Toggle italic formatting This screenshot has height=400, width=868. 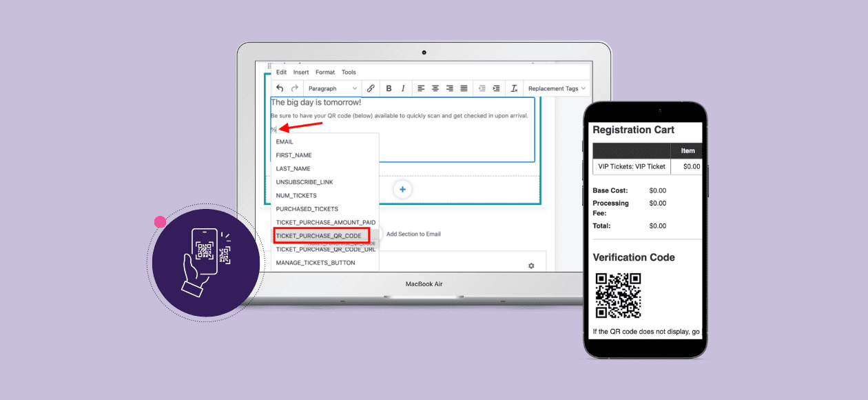402,88
